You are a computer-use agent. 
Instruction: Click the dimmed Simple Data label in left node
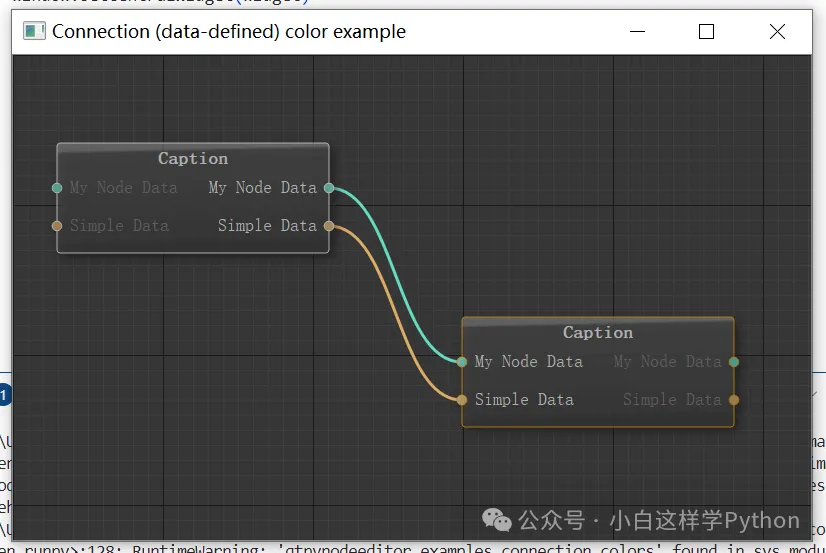119,225
